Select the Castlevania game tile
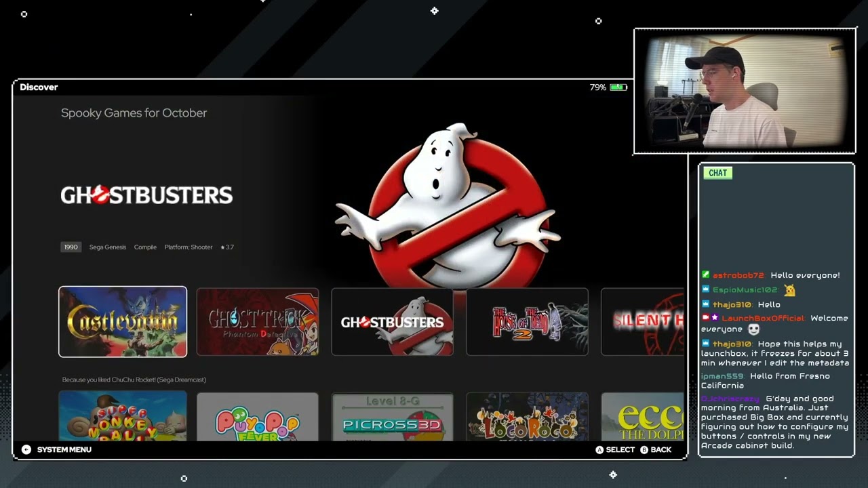 click(x=123, y=322)
